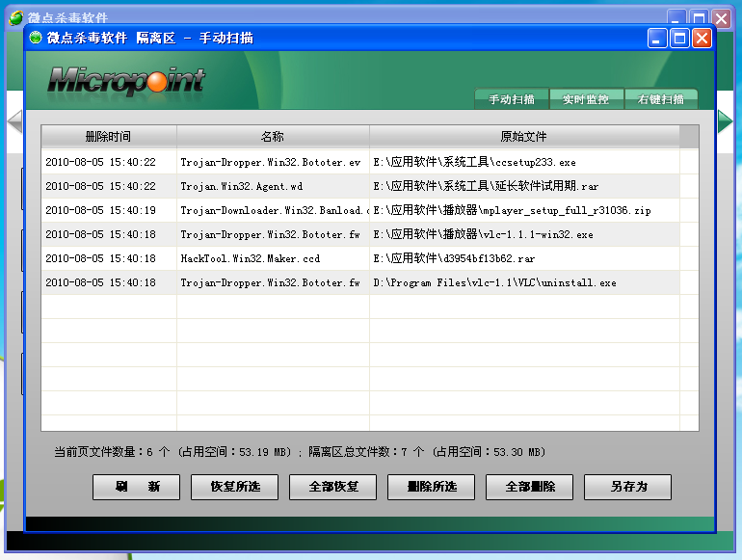Select file path d3954bf13b62.rar
This screenshot has height=560, width=742.
(454, 258)
